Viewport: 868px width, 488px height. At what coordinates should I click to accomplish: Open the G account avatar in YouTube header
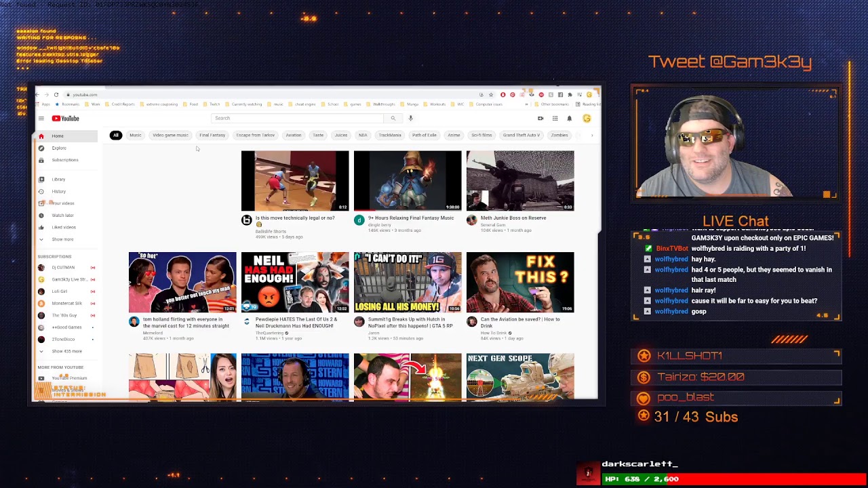[x=587, y=119]
